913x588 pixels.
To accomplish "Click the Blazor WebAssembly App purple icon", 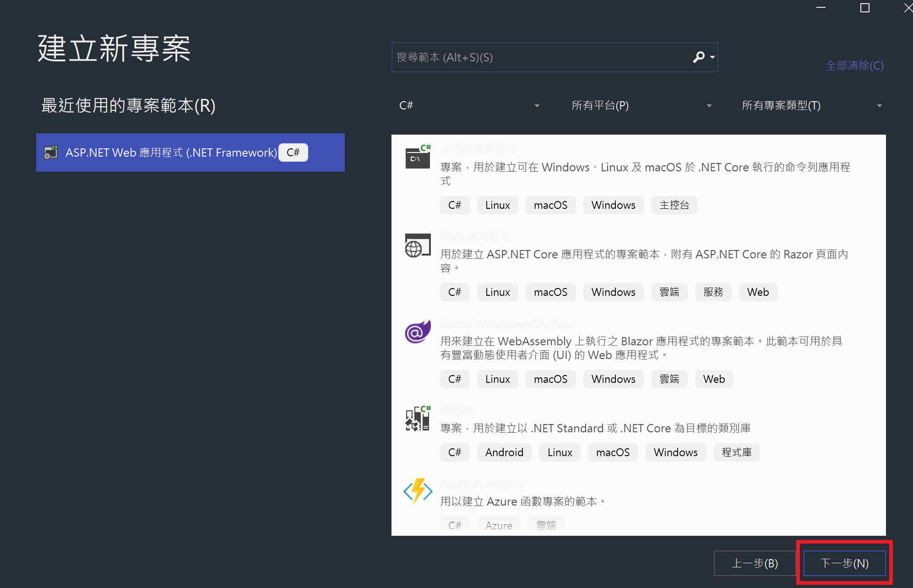I will (x=417, y=331).
